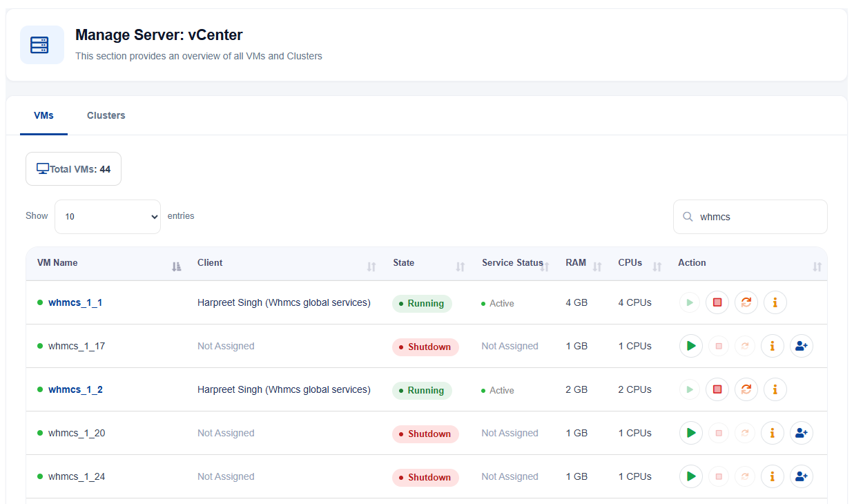Image resolution: width=854 pixels, height=504 pixels.
Task: Click disabled stop icon for whmcs_1_24
Action: [x=718, y=476]
